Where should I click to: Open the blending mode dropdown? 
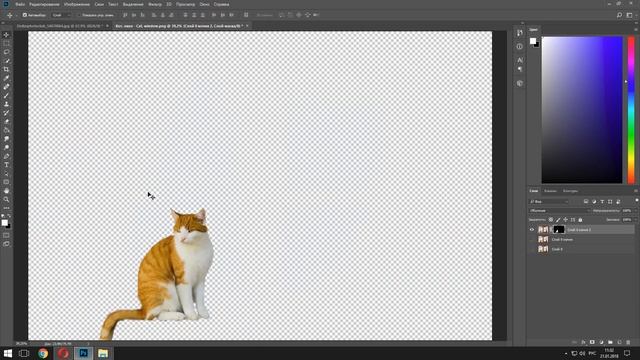coord(560,211)
